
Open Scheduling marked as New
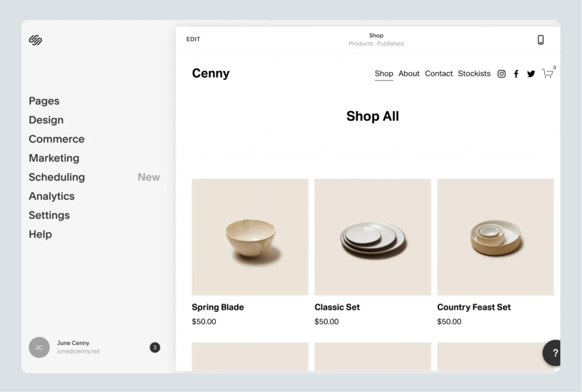tap(57, 177)
